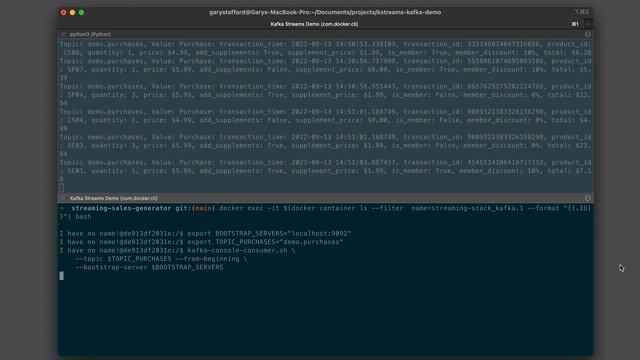The height and width of the screenshot is (360, 640).
Task: Close the python3 (Python) pane
Action: click(x=63, y=35)
